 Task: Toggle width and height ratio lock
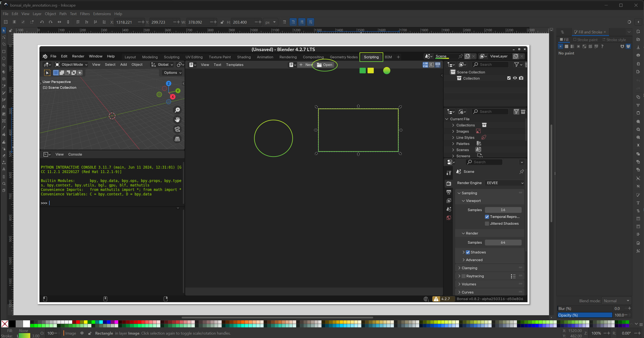pos(222,22)
